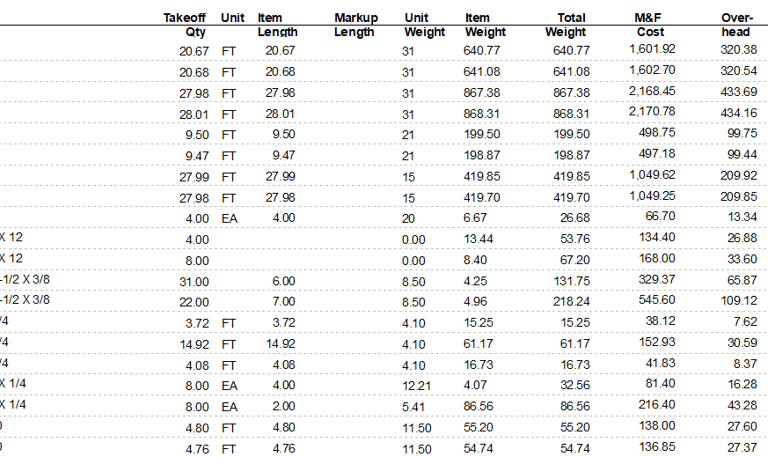Click the M&F cost 2,170.78 cell
Viewport: 768px width, 457px height.
tap(652, 112)
